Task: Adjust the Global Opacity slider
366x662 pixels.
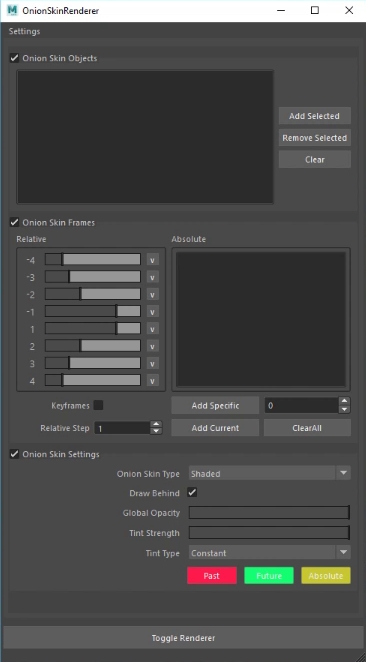Action: (x=269, y=513)
